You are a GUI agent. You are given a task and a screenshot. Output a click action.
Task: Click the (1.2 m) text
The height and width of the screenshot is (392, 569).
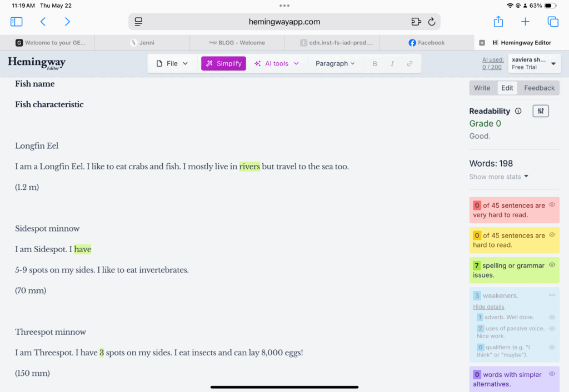27,188
